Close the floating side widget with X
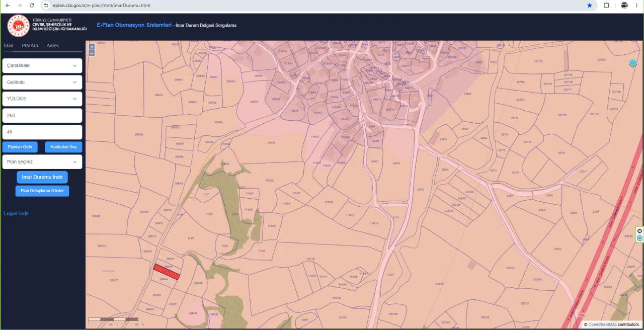This screenshot has height=330, width=644. [639, 231]
